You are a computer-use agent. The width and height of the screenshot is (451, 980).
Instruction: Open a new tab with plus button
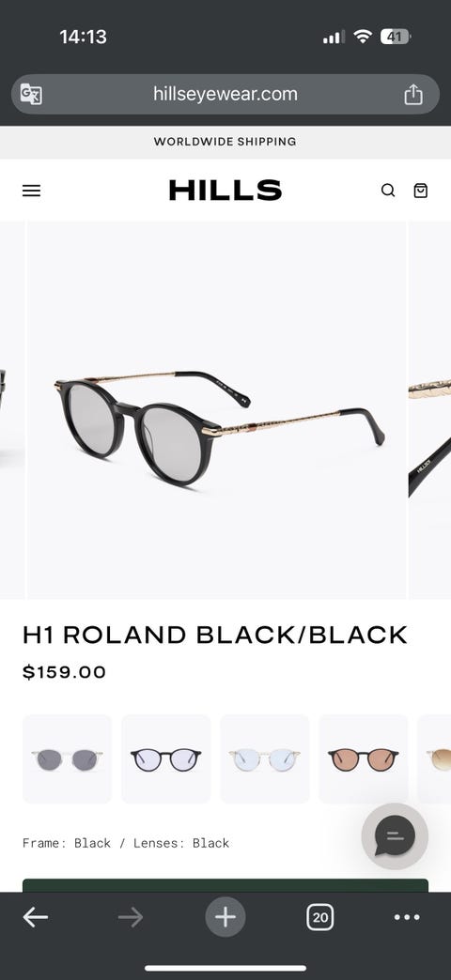(x=225, y=917)
